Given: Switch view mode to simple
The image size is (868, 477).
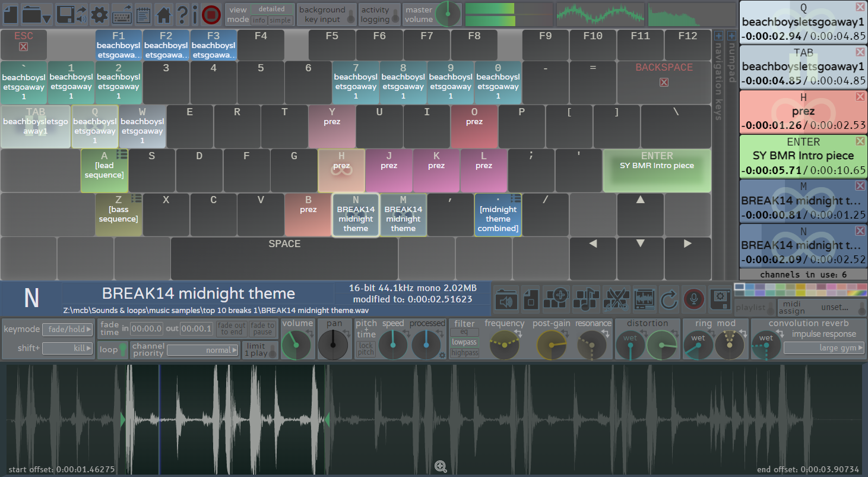Looking at the screenshot, I should click(281, 20).
